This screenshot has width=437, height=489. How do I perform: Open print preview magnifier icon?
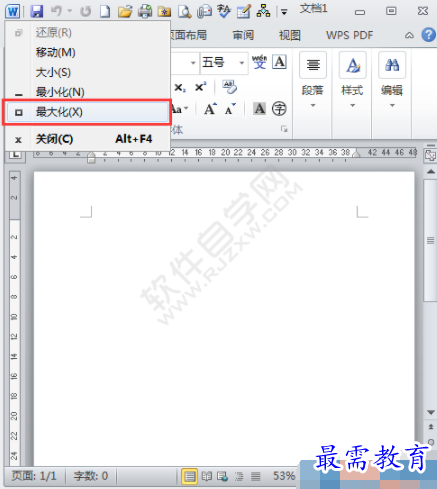pos(184,12)
